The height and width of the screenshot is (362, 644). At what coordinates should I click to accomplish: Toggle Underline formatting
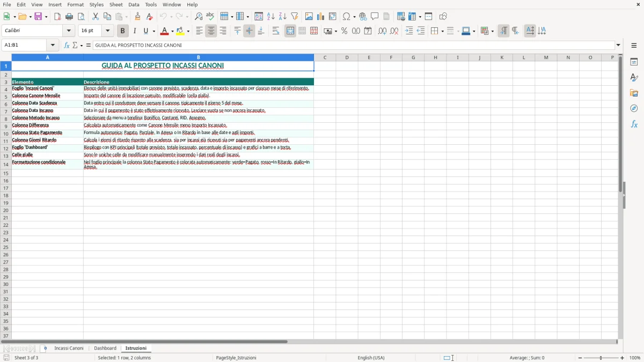tap(145, 31)
